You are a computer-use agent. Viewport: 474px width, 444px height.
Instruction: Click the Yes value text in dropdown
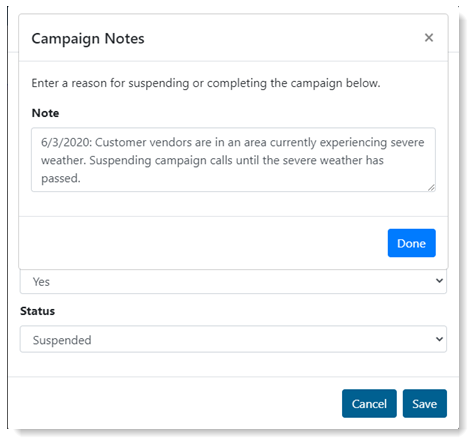tap(41, 282)
